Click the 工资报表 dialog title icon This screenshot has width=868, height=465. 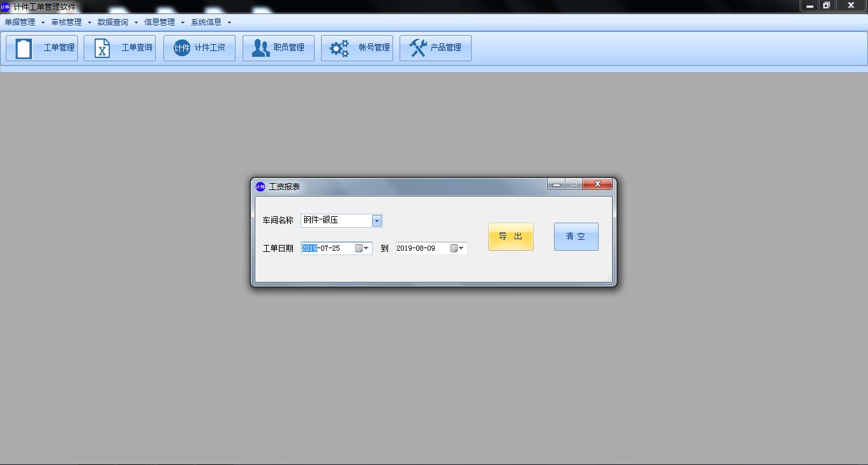tap(260, 187)
